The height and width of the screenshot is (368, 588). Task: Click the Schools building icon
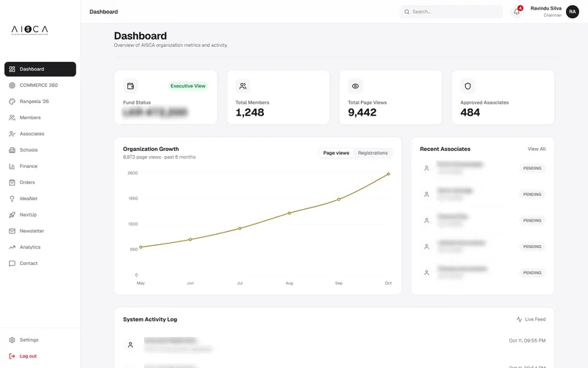pyautogui.click(x=12, y=150)
